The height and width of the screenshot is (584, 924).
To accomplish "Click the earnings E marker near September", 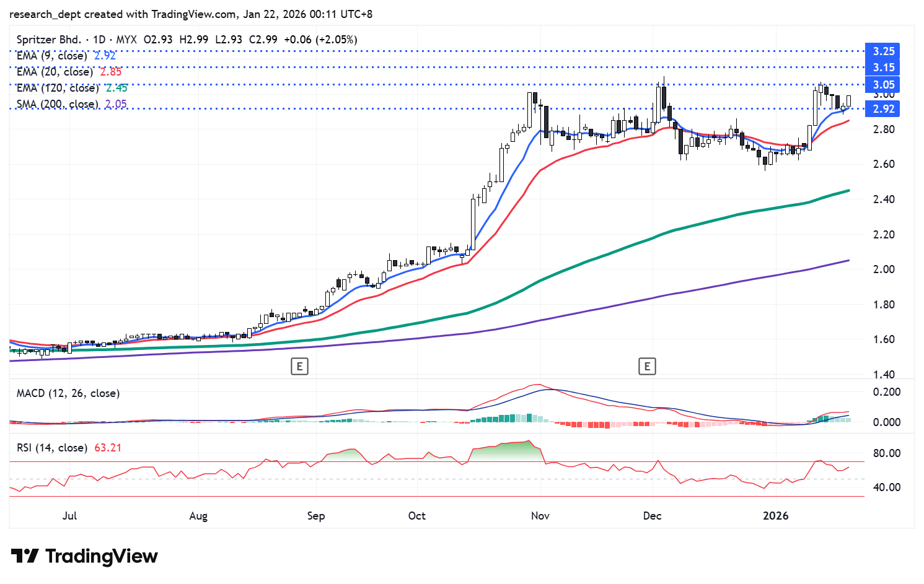I will pyautogui.click(x=299, y=367).
